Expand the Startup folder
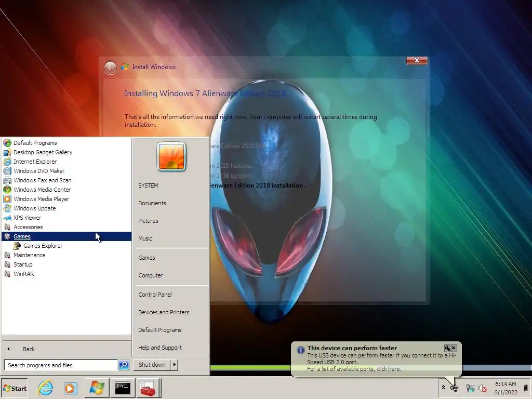The width and height of the screenshot is (532, 399). tap(66, 264)
